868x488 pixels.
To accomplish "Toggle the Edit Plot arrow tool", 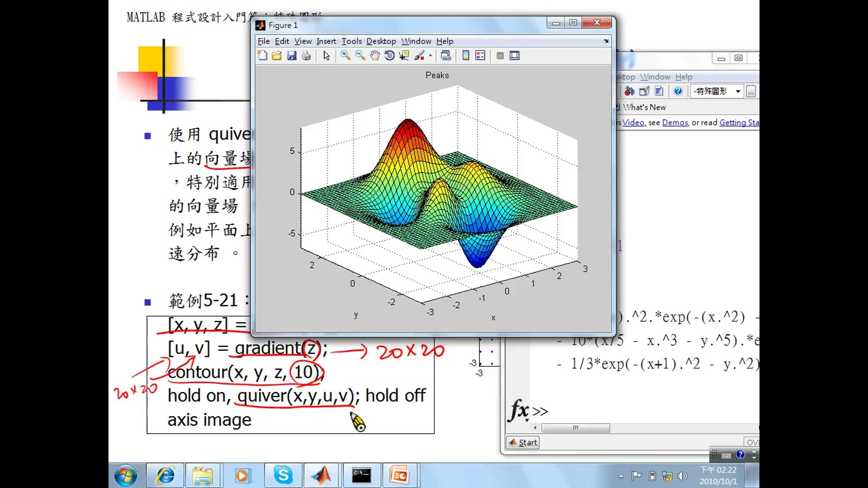I will 326,56.
